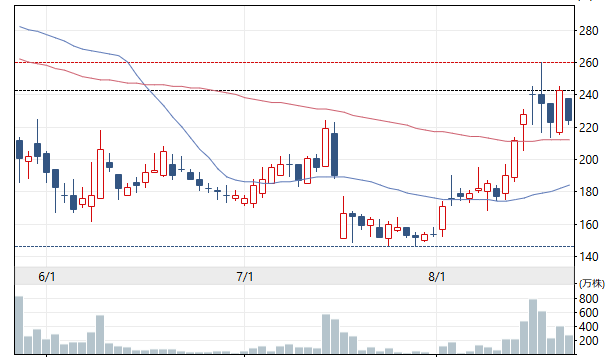Select the 6/1 date label

(x=47, y=277)
